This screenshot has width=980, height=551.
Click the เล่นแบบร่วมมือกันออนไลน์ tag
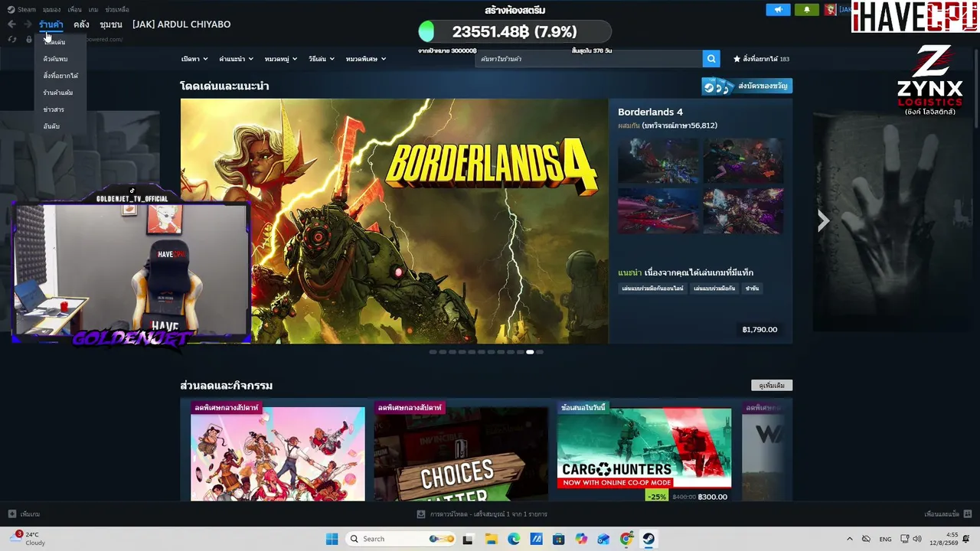coord(652,289)
